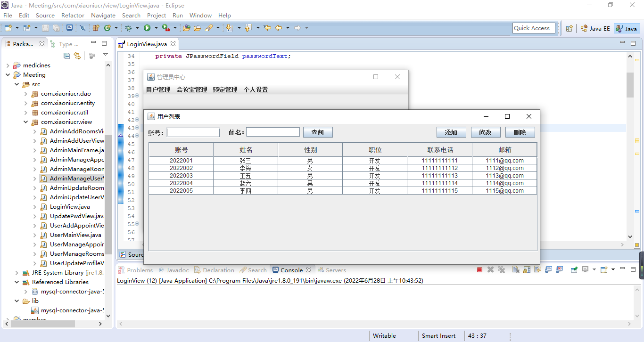
Task: Toggle Word Wrap in Console toolbar
Action: click(537, 270)
